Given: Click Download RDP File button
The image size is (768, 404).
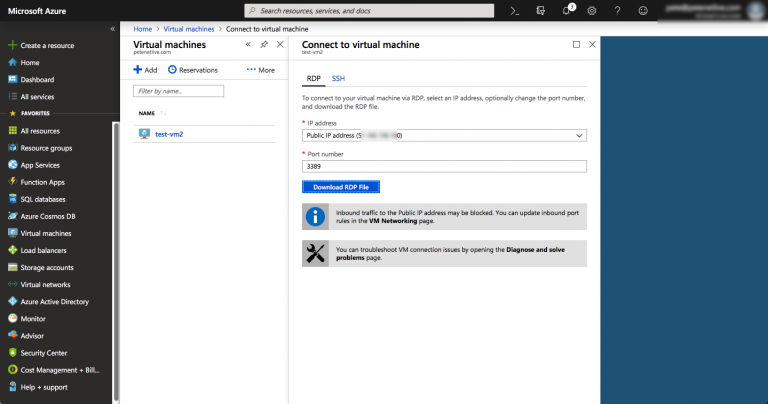Looking at the screenshot, I should pyautogui.click(x=341, y=187).
